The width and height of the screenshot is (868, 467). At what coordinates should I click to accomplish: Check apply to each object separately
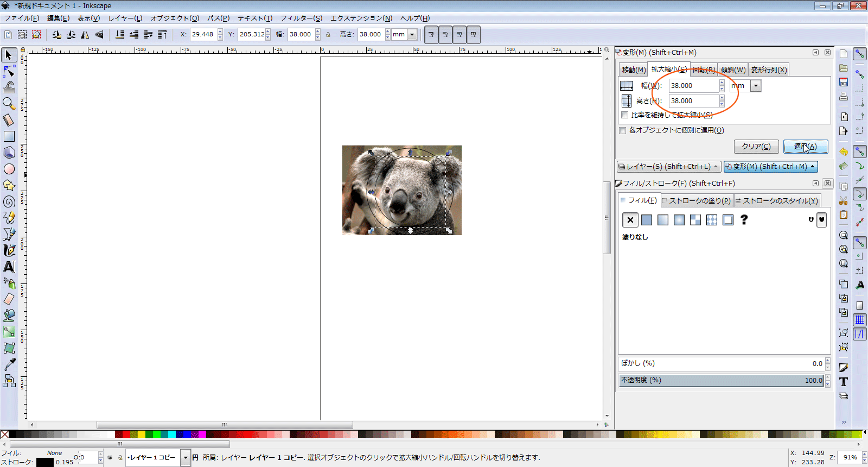[x=623, y=130]
